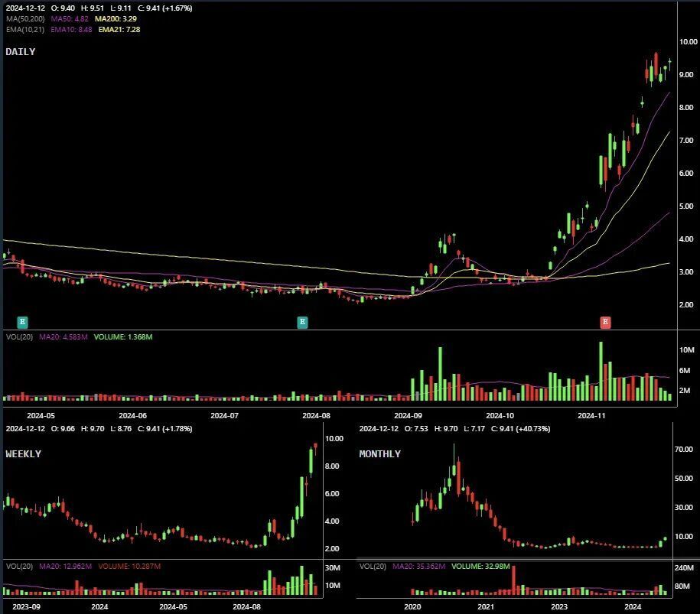Click the WEEKLY chart label

click(23, 453)
